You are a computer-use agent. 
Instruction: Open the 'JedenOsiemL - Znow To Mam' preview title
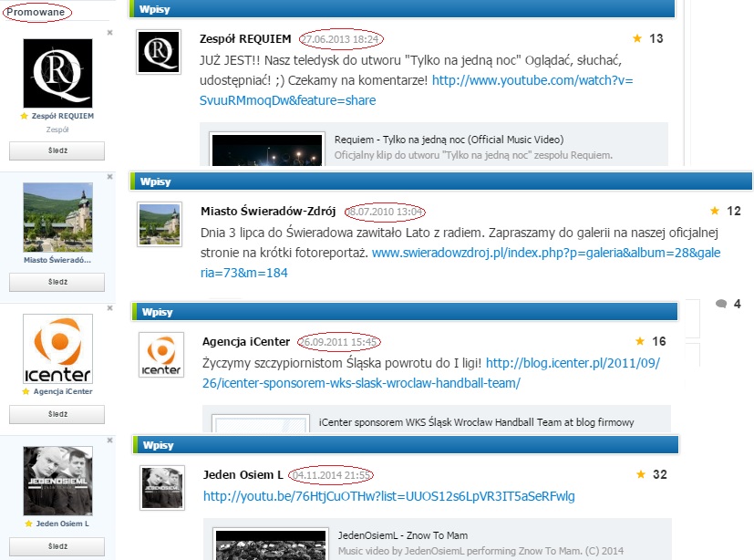403,535
